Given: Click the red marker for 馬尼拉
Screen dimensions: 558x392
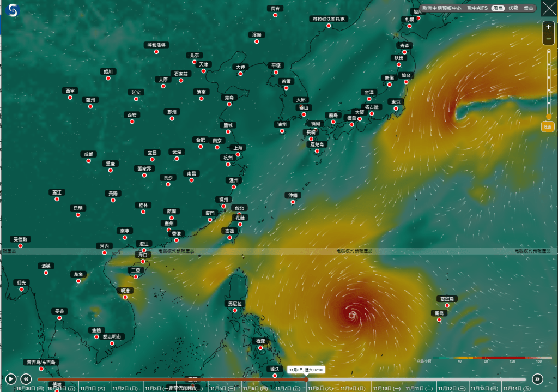Looking at the screenshot, I should click(x=236, y=310).
